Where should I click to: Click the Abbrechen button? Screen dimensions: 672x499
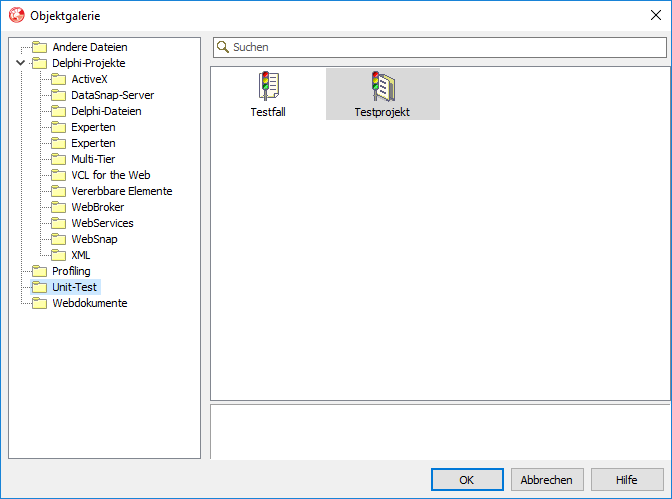(x=547, y=480)
